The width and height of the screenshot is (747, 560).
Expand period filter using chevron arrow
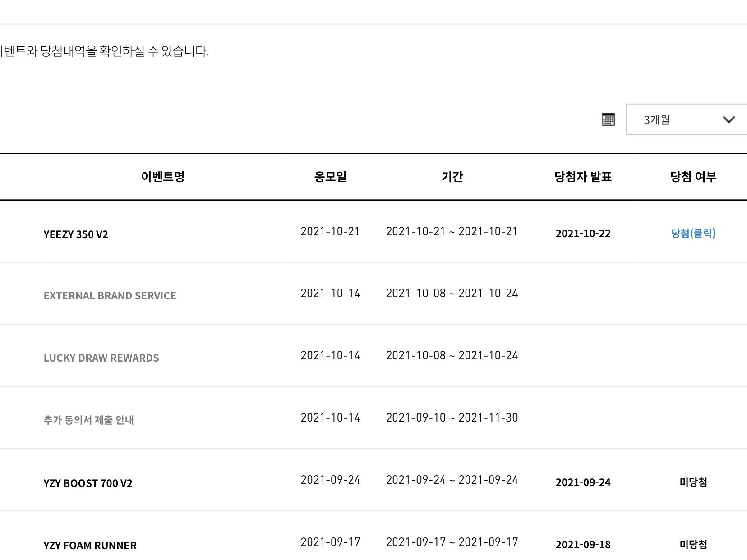tap(729, 119)
